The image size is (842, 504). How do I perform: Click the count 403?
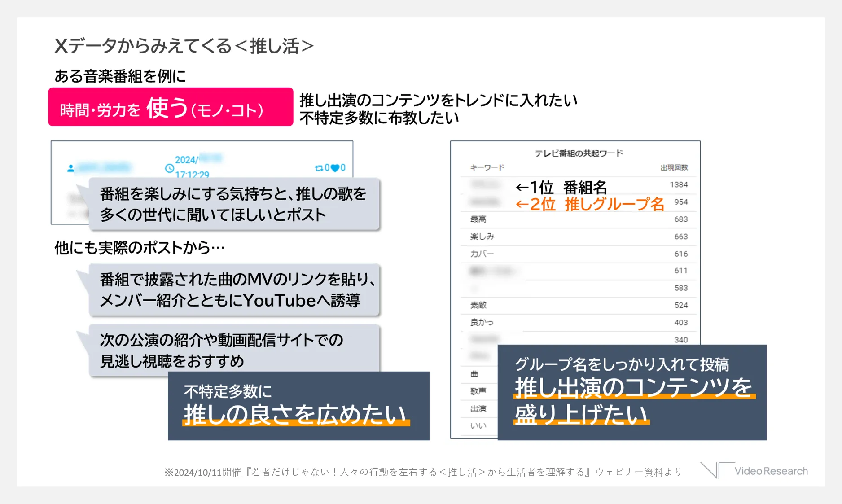681,322
